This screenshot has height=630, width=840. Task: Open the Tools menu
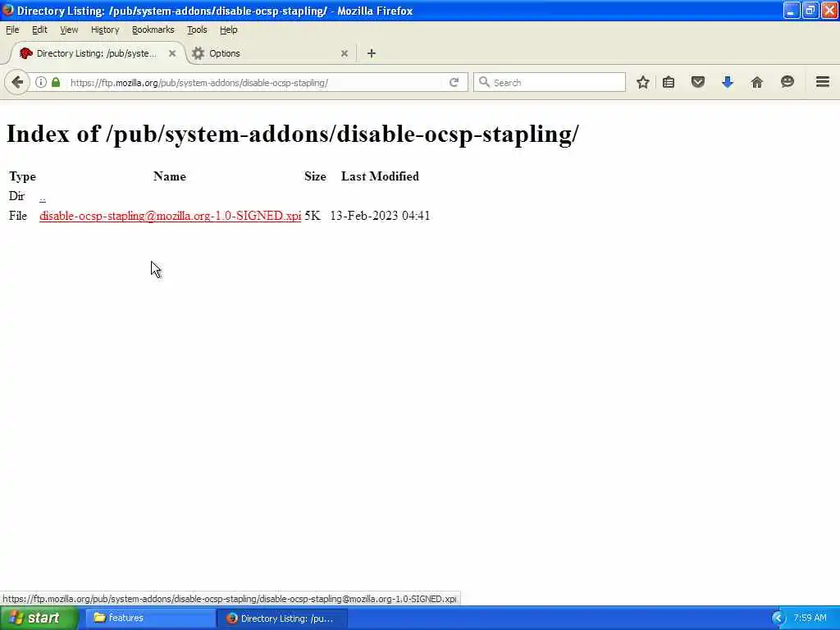click(x=197, y=30)
